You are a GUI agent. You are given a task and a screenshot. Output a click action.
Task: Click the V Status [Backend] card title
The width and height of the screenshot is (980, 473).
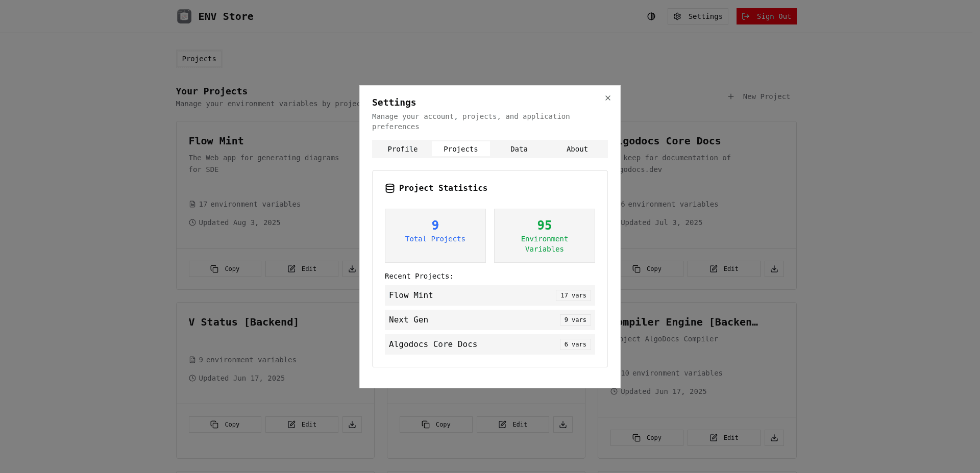tap(243, 322)
